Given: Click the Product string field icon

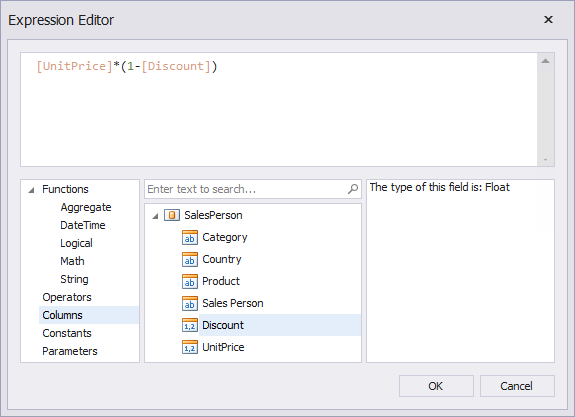Looking at the screenshot, I should point(190,281).
